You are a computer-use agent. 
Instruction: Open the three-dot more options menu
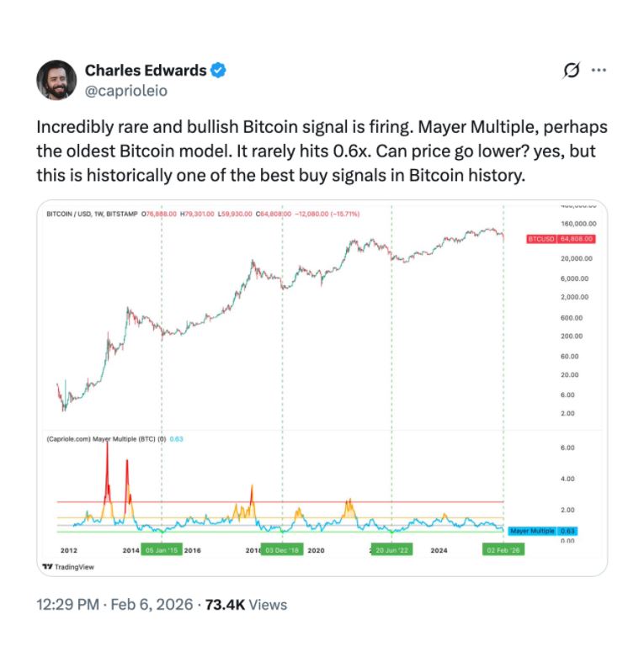tap(599, 71)
